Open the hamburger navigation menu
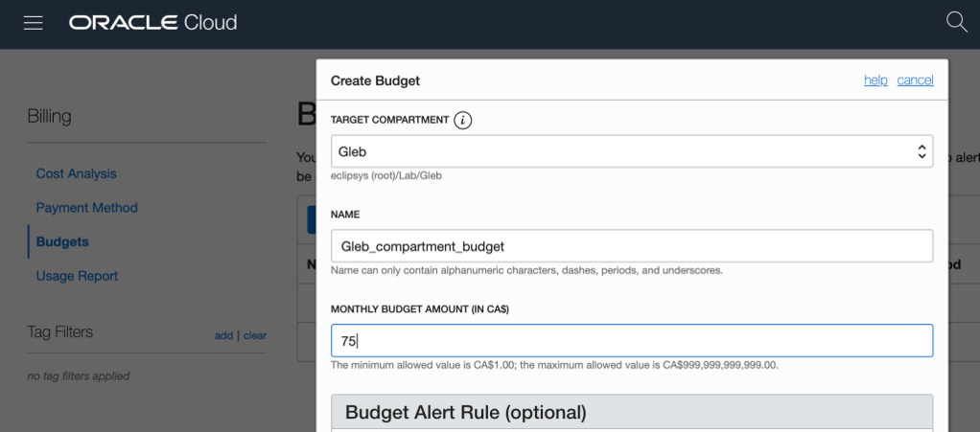980x432 pixels. point(34,22)
